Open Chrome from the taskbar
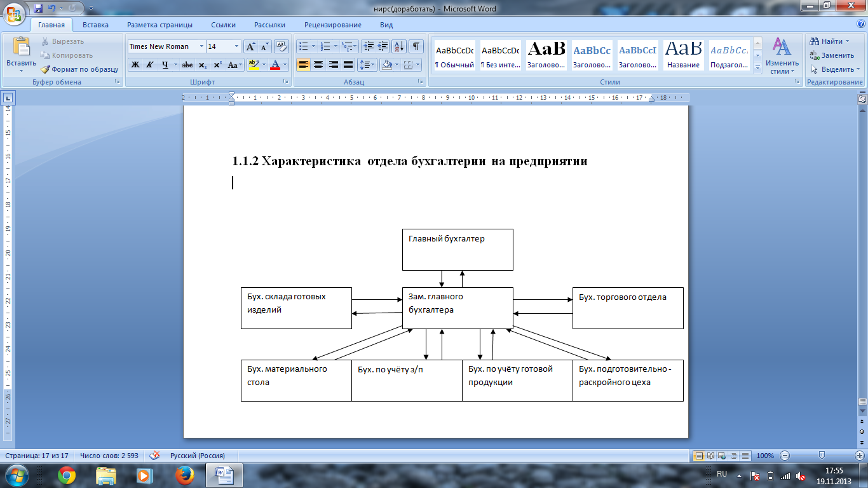Image resolution: width=868 pixels, height=488 pixels. click(x=67, y=475)
